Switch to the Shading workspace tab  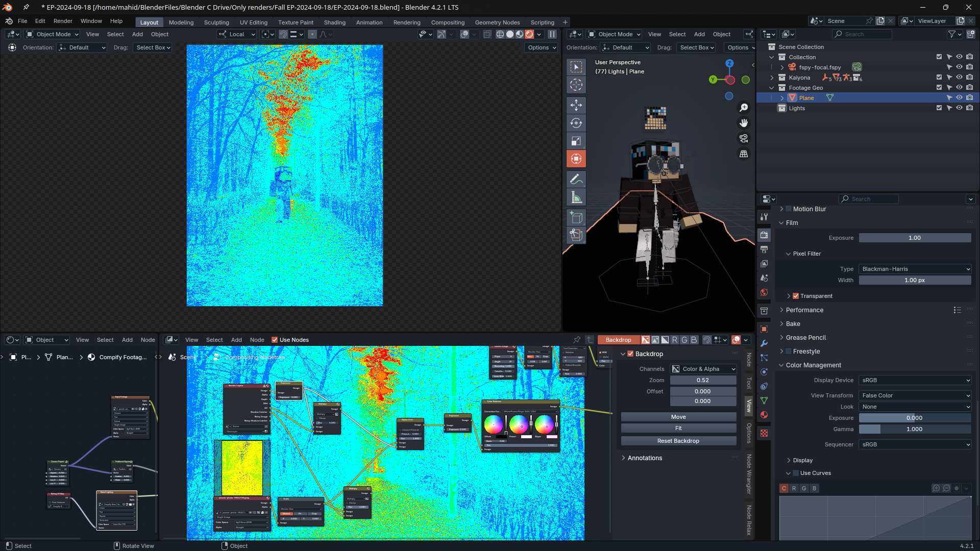(335, 22)
